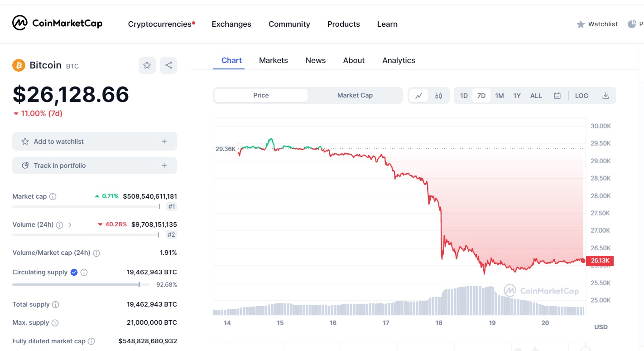Open the calendar date range icon
This screenshot has width=644, height=351.
(557, 96)
